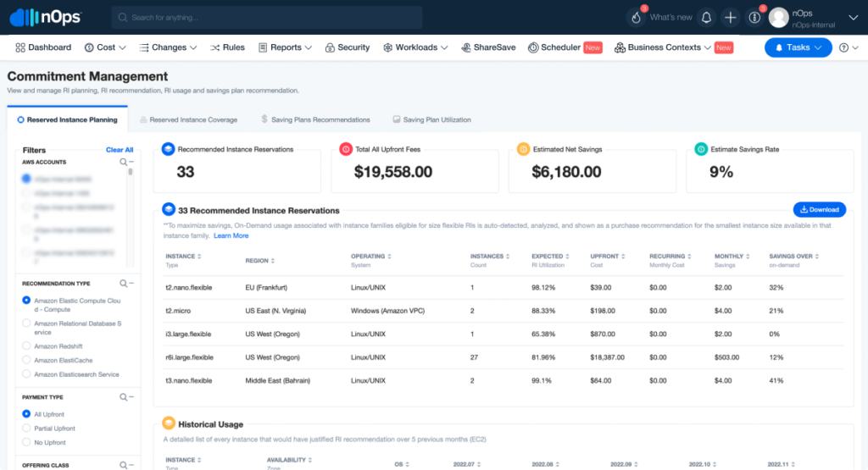This screenshot has width=868, height=470.
Task: Select Amazon Relational Database Service option
Action: point(26,323)
